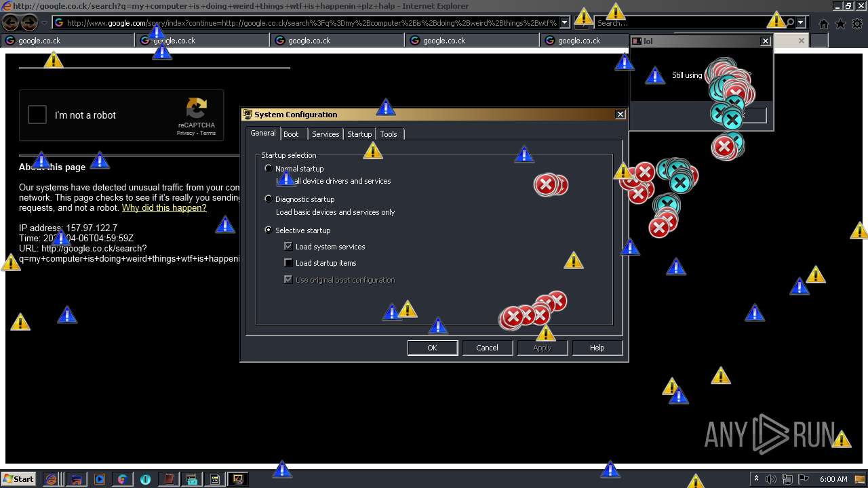This screenshot has width=868, height=488.
Task: Select Selective startup radio button
Action: (269, 230)
